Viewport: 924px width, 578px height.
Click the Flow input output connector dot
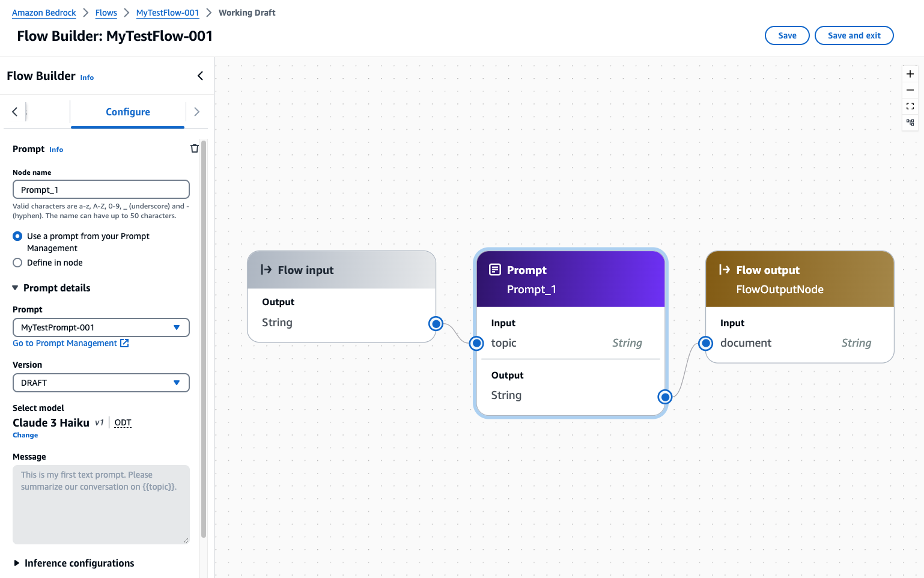tap(436, 324)
